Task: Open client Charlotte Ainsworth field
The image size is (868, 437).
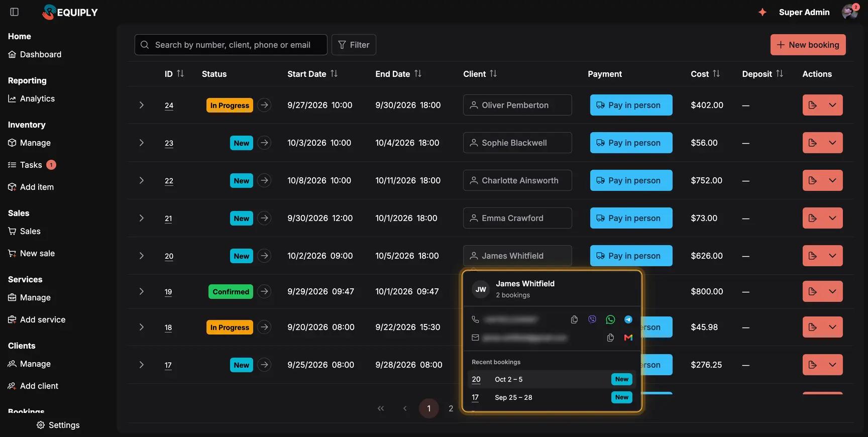Action: 517,180
